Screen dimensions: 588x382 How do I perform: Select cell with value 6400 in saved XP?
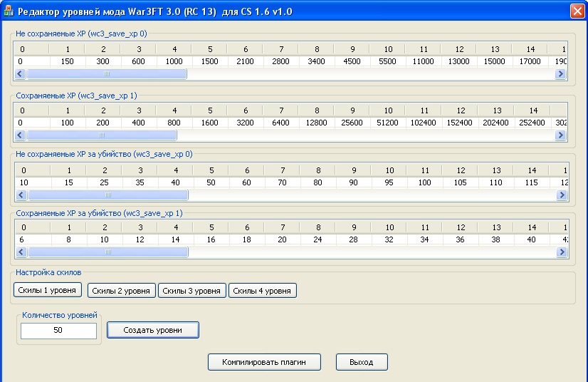coord(281,123)
